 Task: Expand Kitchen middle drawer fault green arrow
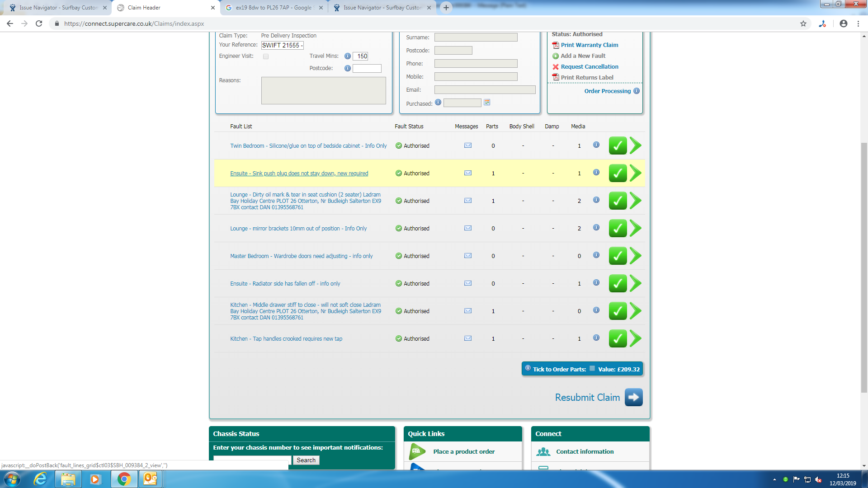coord(636,311)
